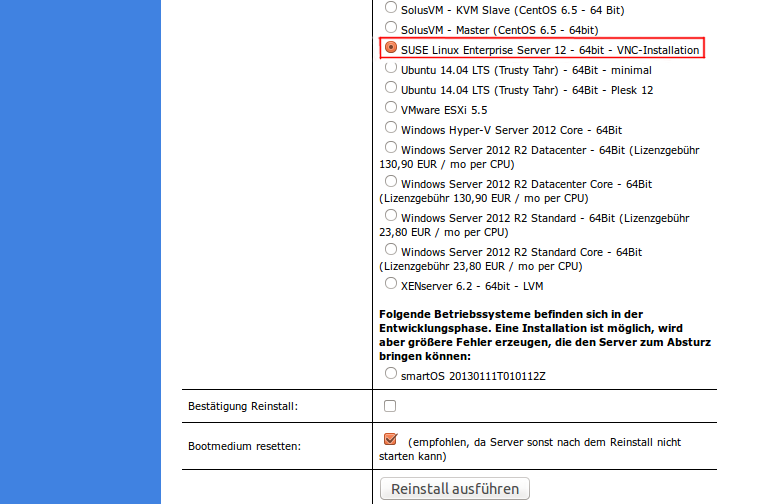Uncheck the Bootmedium resetten checkbox
Image resolution: width=768 pixels, height=504 pixels.
(390, 439)
